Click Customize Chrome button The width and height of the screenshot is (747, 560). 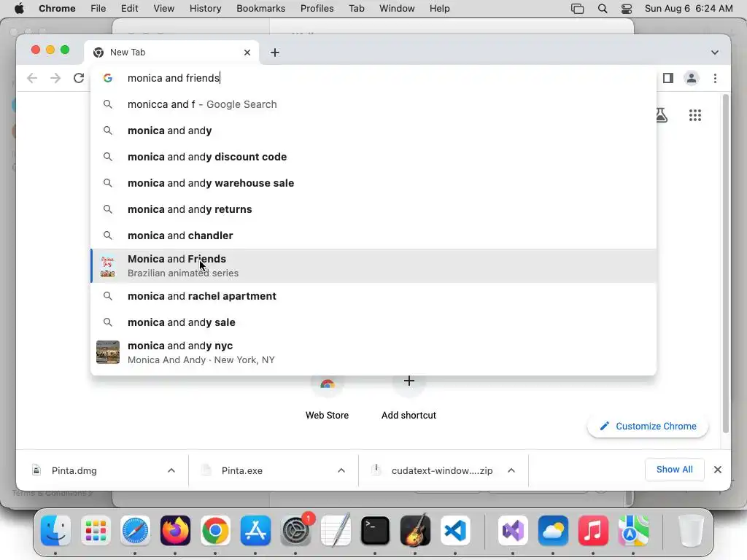coord(648,426)
